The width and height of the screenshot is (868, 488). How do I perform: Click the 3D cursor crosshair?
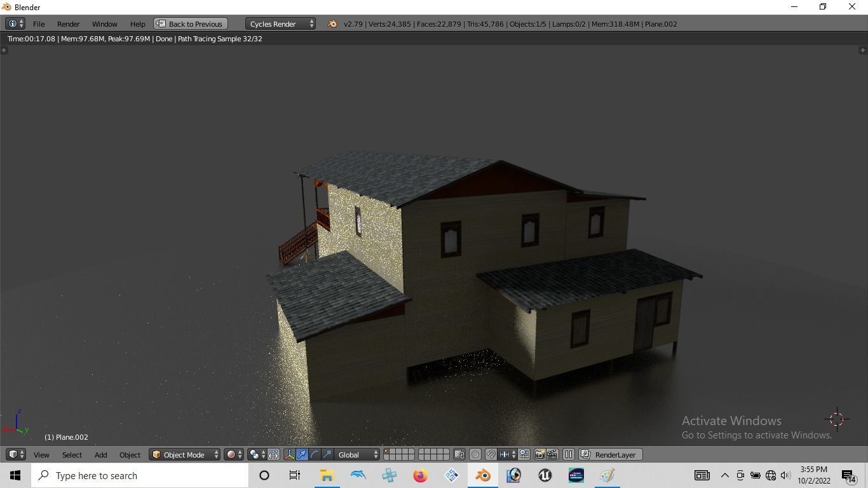837,419
